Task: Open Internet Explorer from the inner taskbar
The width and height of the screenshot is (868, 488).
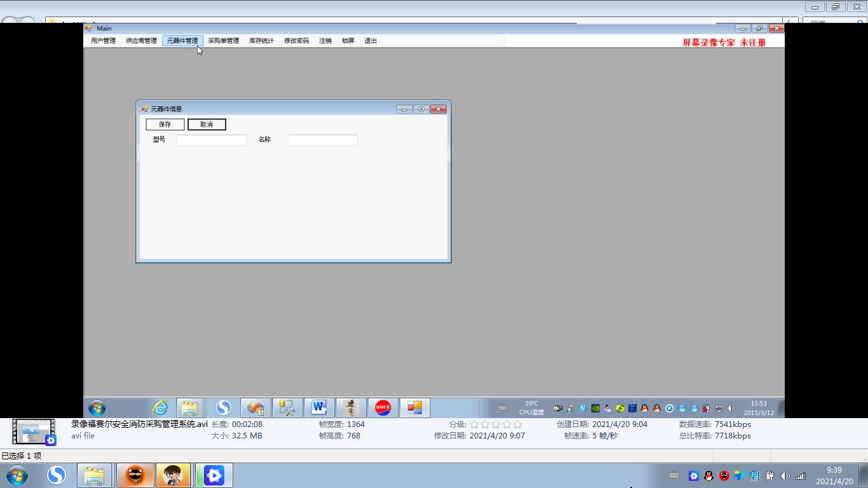Action: 161,408
